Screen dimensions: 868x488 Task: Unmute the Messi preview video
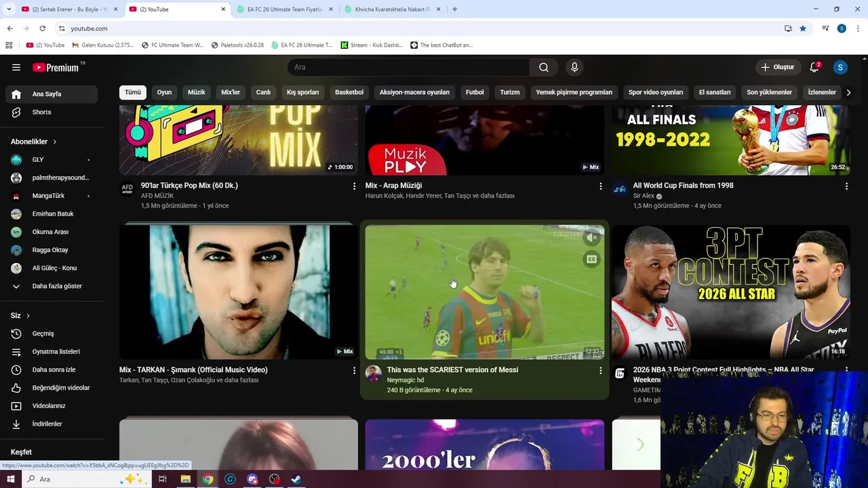[591, 238]
